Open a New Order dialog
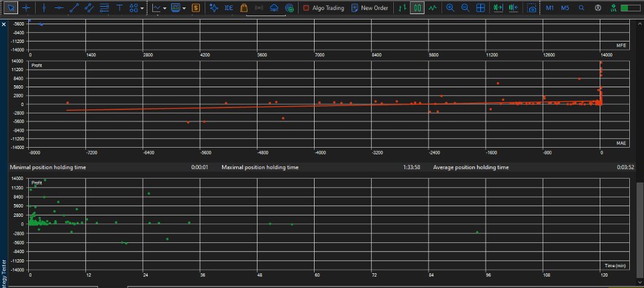The height and width of the screenshot is (288, 644). (x=370, y=8)
